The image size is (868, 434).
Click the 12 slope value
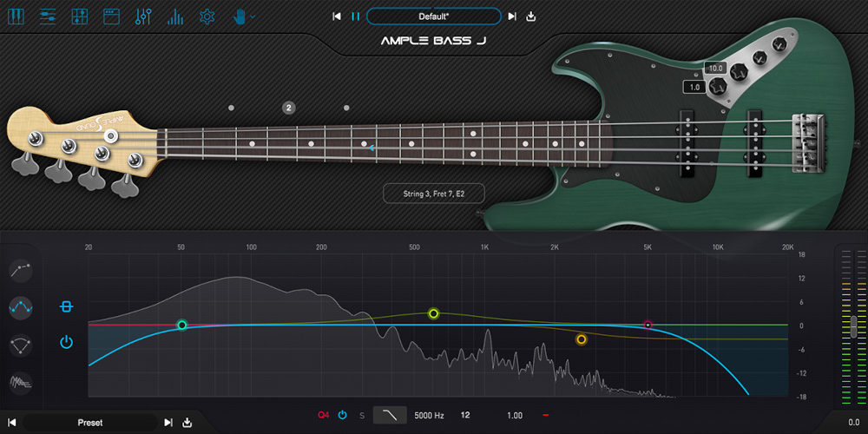[465, 415]
